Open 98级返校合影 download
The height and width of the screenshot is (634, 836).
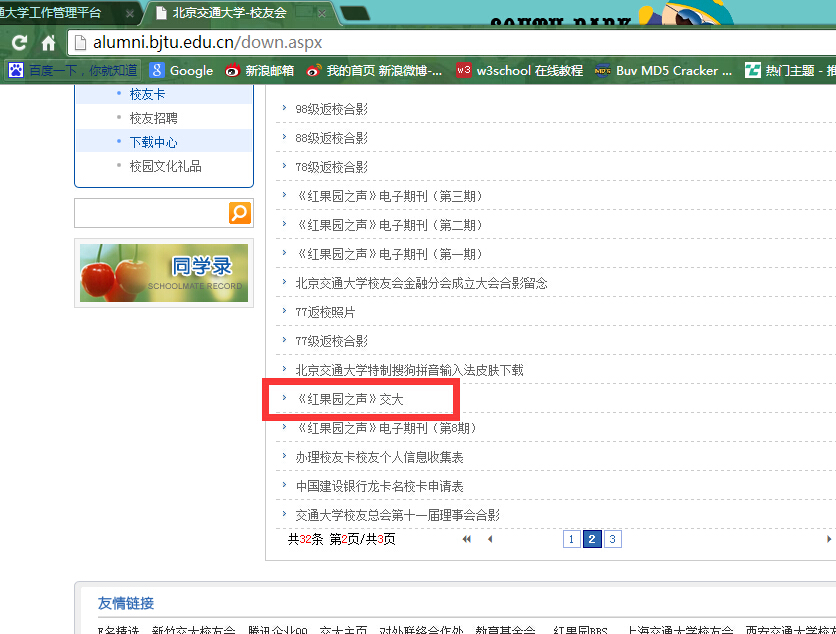pyautogui.click(x=332, y=109)
